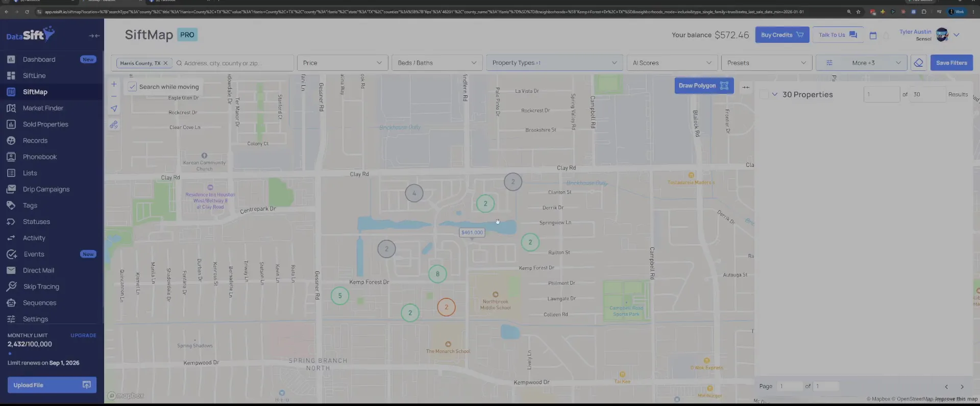
Task: Go to previous results page arrow
Action: (x=946, y=387)
